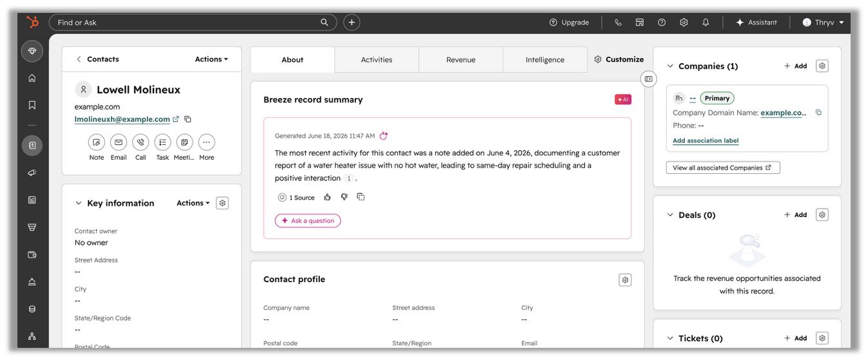
Task: Open the Automation workflow sidebar icon
Action: coord(32,336)
